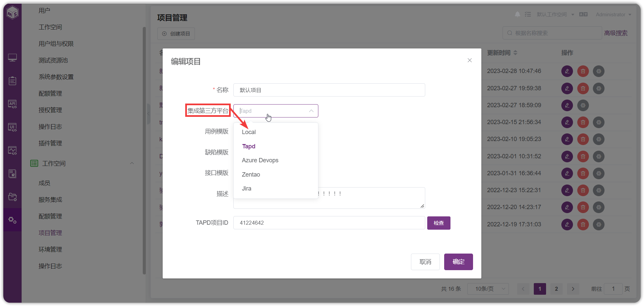Viewport: 644px width, 306px height.
Task: Choose Azure Devops option
Action: [276, 160]
